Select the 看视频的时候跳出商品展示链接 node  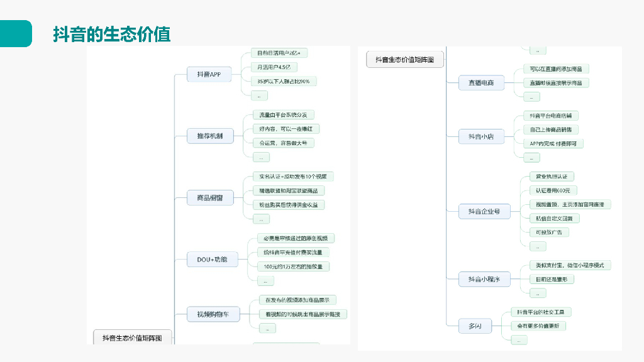pyautogui.click(x=303, y=314)
